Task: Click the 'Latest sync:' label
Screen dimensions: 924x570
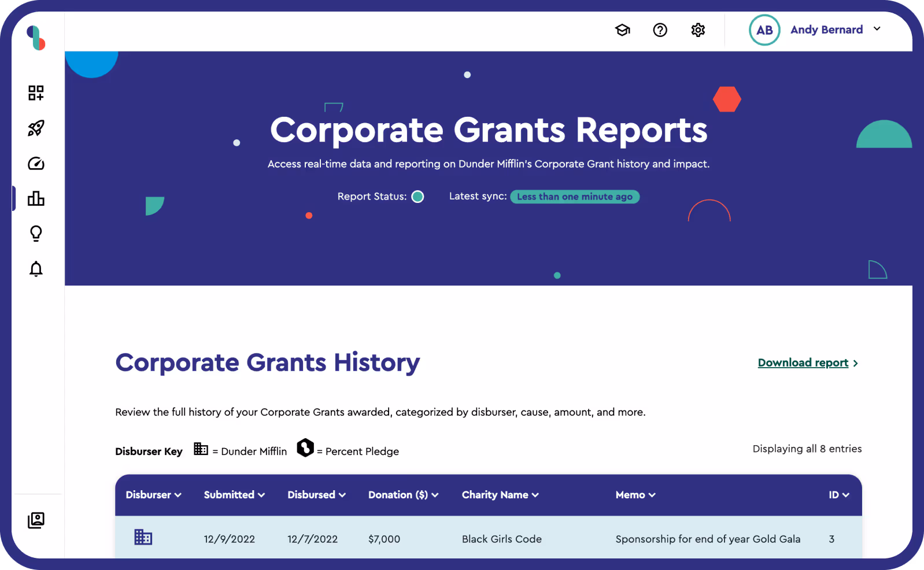Action: 478,197
